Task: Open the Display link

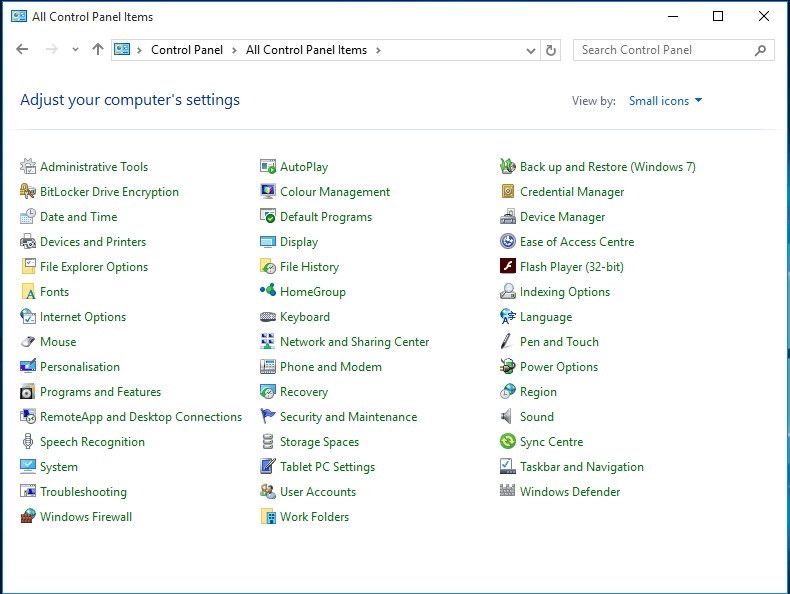Action: (299, 242)
